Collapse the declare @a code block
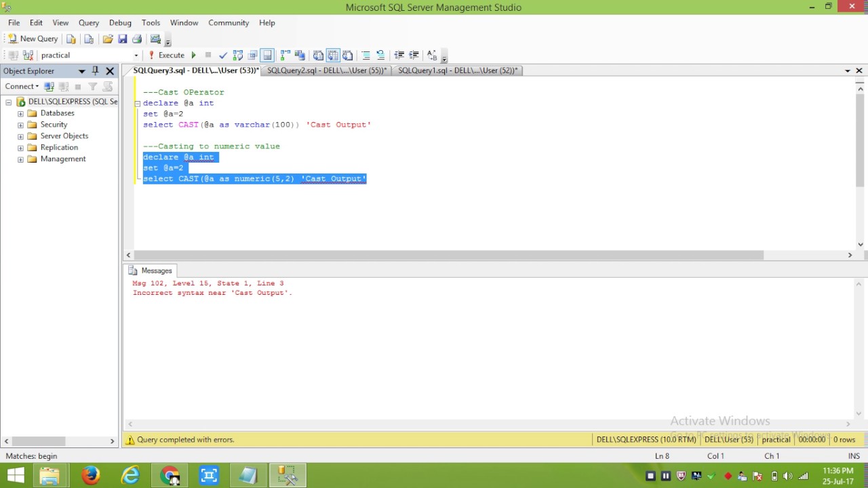The image size is (868, 488). click(x=137, y=104)
